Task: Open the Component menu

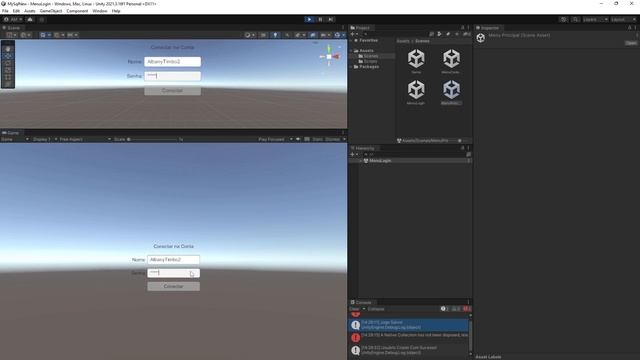Action: pos(77,11)
